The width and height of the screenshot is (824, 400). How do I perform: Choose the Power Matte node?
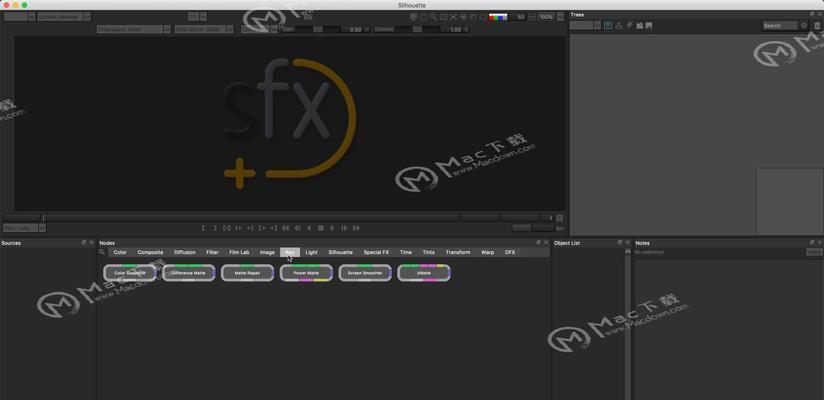(306, 273)
